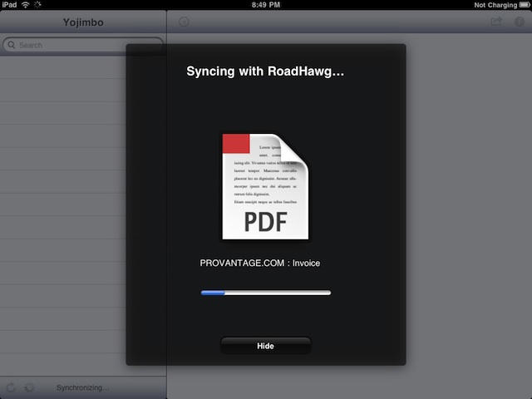Click the iPad label in status bar
Viewport: 532px width, 399px height.
coord(9,5)
